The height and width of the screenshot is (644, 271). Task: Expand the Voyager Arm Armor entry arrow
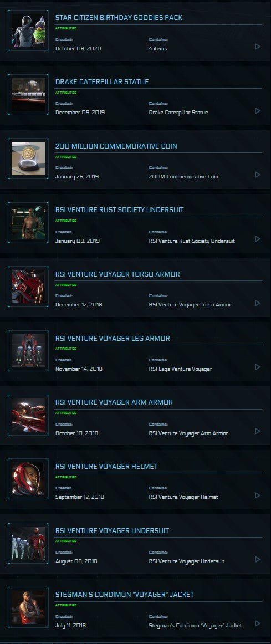coord(258,431)
